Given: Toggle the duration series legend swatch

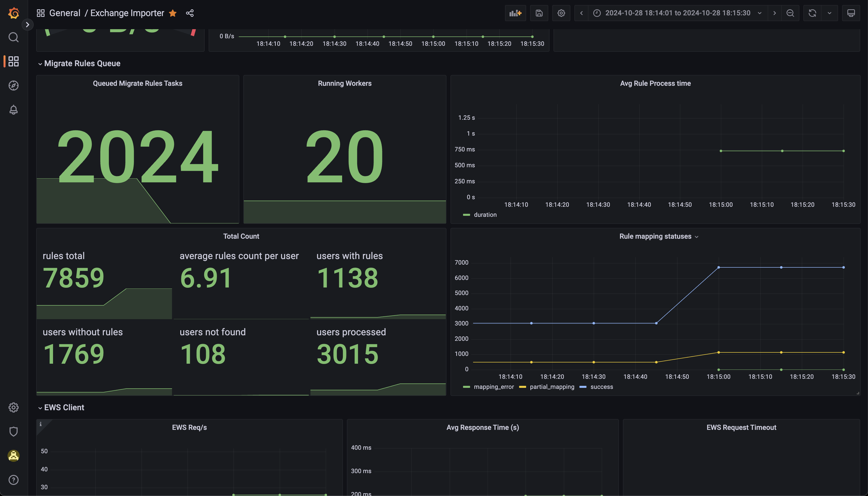Looking at the screenshot, I should (x=466, y=215).
